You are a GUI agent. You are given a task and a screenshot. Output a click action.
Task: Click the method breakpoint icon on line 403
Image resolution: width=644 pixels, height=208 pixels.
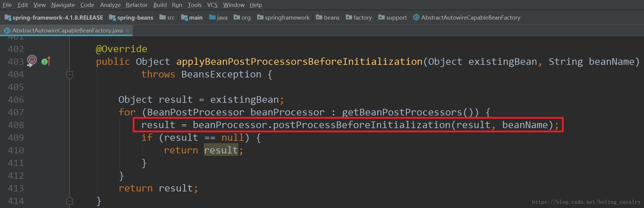32,60
